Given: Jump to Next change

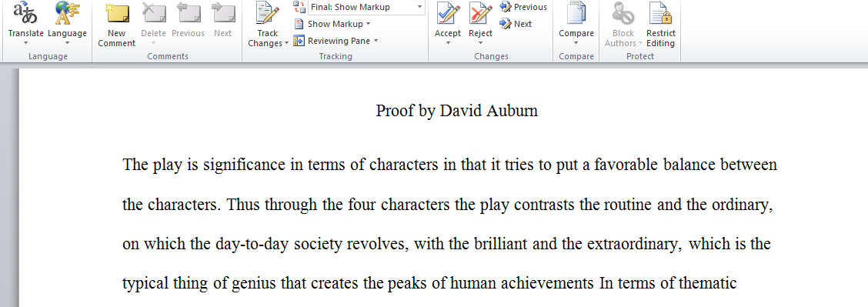Looking at the screenshot, I should (x=516, y=24).
